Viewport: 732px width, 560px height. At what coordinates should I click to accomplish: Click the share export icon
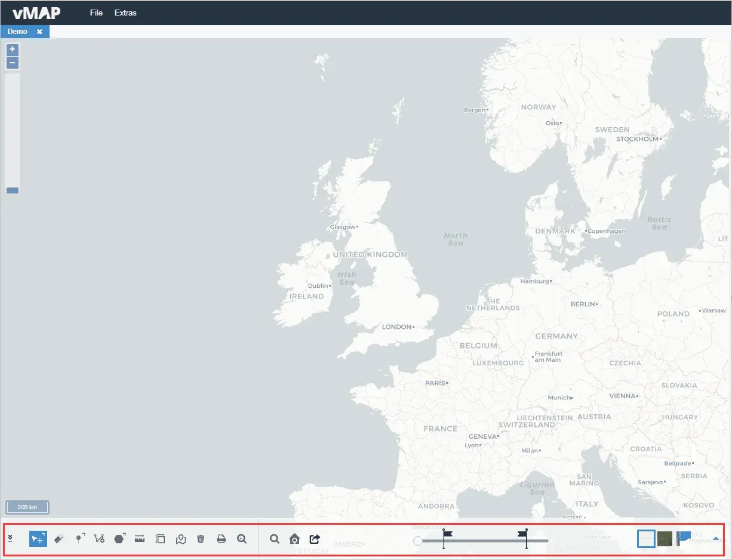[x=315, y=539]
